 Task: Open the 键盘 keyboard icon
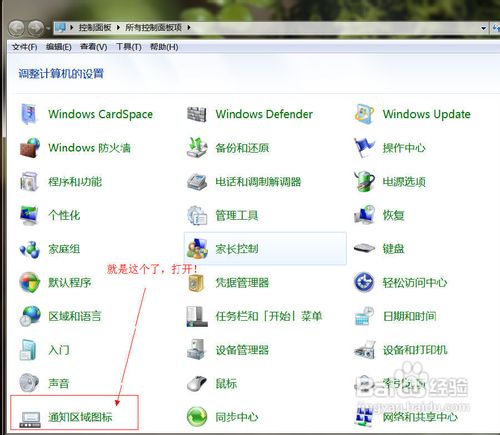(364, 248)
